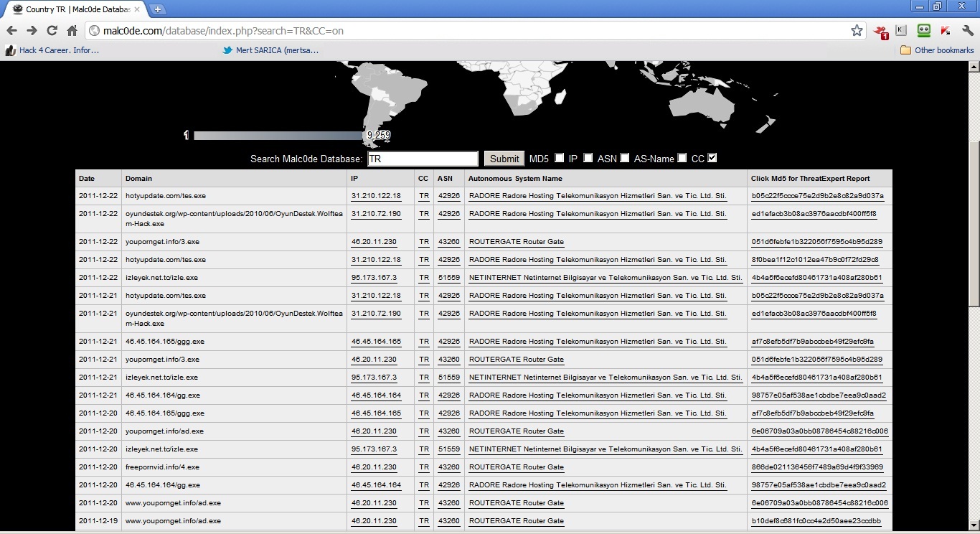Click MD5 866de021136456f7489a69d4f9f33969
This screenshot has height=534, width=980.
[817, 467]
